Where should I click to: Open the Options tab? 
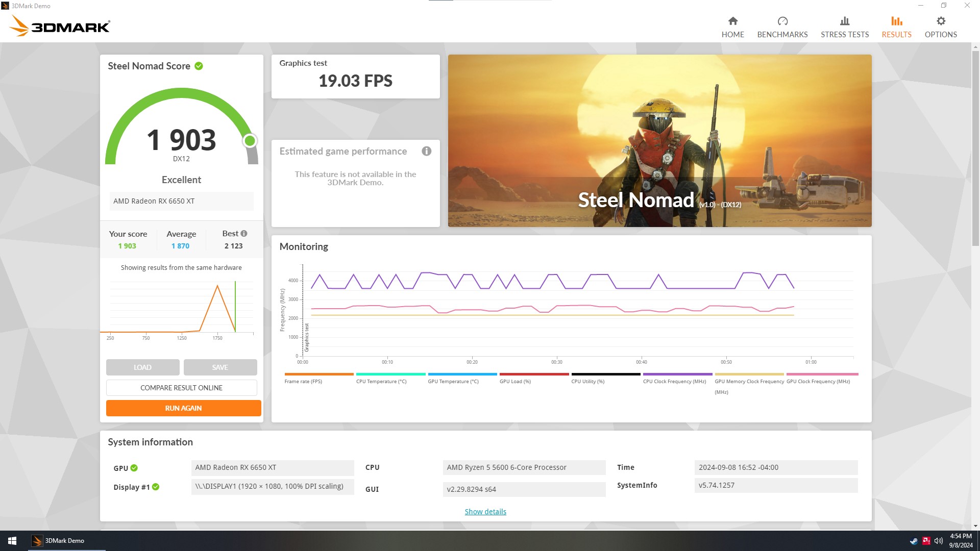point(940,27)
